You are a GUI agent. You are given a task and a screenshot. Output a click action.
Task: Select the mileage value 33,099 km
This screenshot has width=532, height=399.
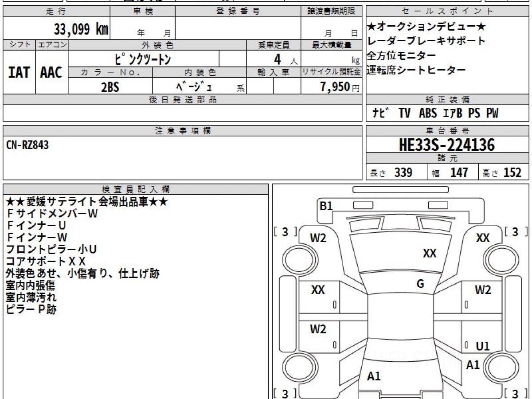point(81,29)
